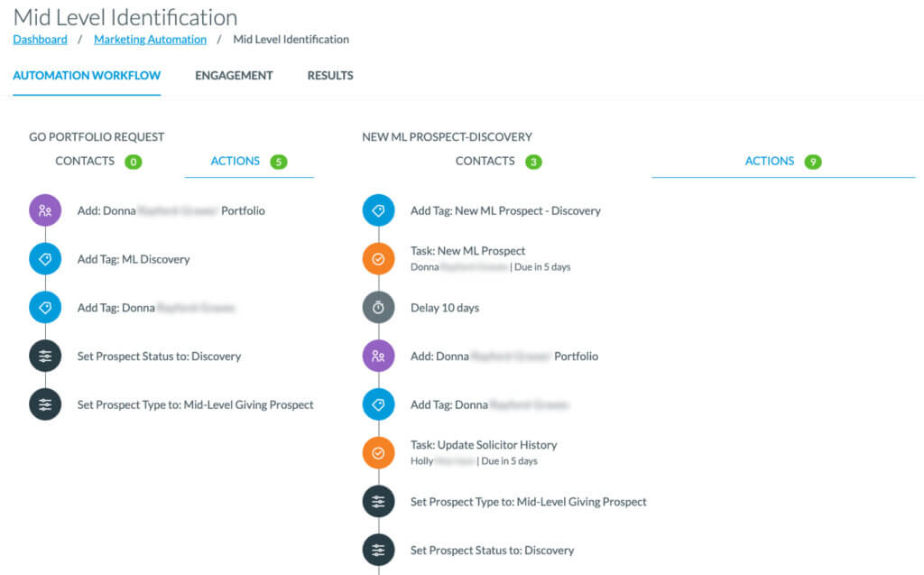Click the Delay 10 days timer icon
This screenshot has width=924, height=575.
pos(378,308)
